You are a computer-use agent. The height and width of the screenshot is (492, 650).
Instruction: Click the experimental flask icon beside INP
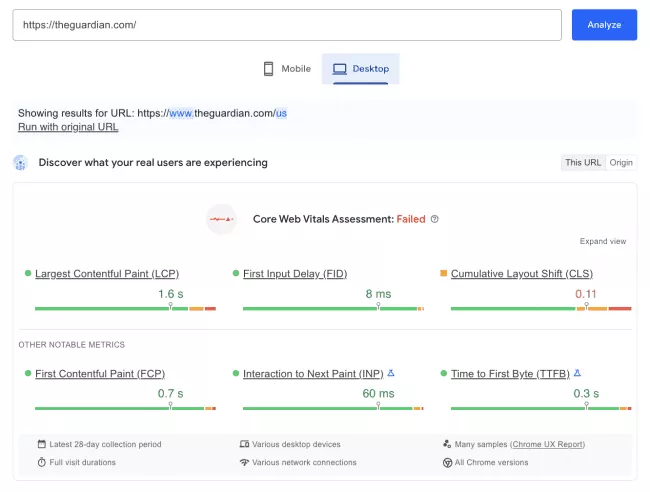pyautogui.click(x=391, y=373)
